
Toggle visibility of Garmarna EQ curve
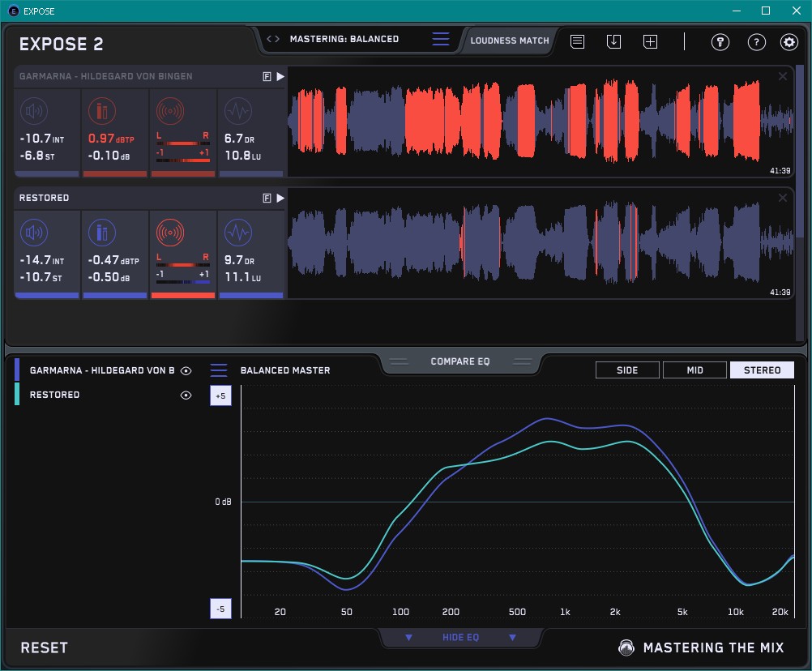186,370
